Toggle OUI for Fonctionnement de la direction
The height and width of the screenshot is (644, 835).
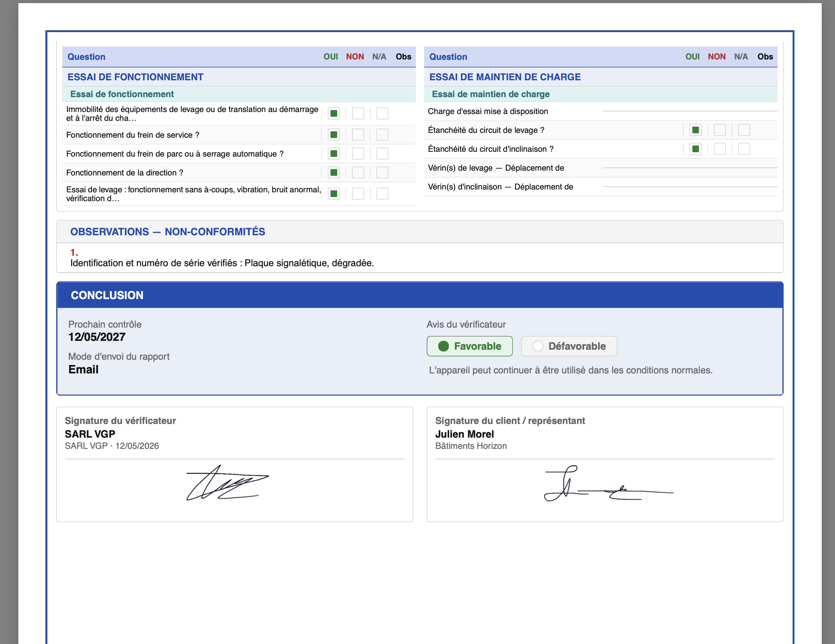click(334, 173)
